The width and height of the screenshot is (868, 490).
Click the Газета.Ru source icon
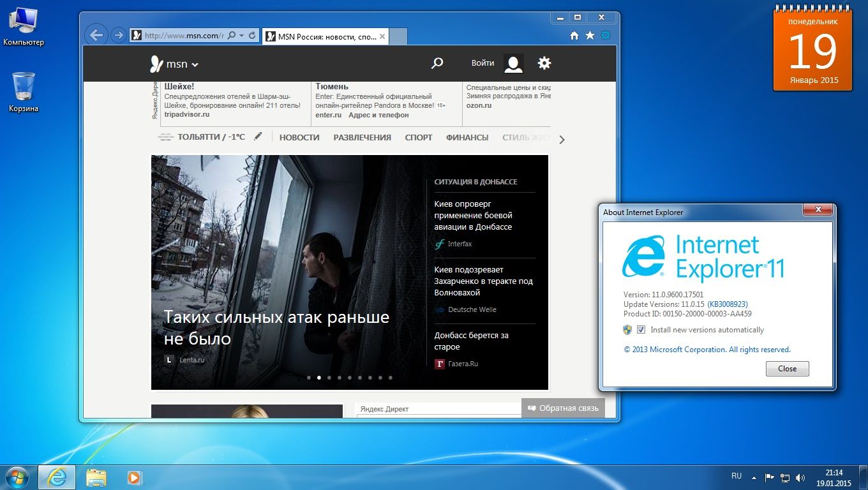pyautogui.click(x=439, y=364)
